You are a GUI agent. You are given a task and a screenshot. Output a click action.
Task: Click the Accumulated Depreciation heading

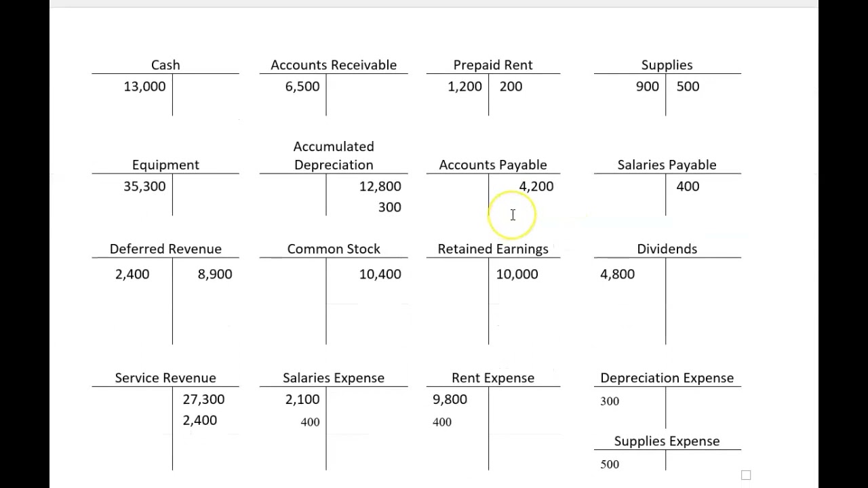click(334, 156)
